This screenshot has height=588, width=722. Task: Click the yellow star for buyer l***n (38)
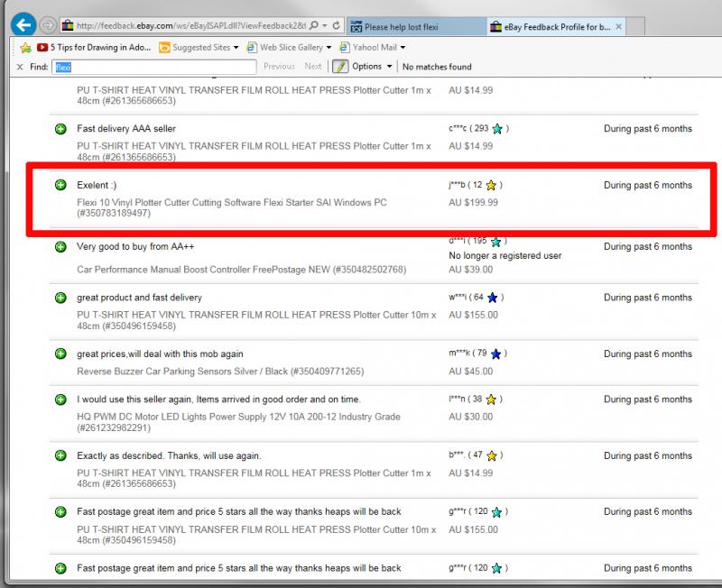tap(491, 400)
